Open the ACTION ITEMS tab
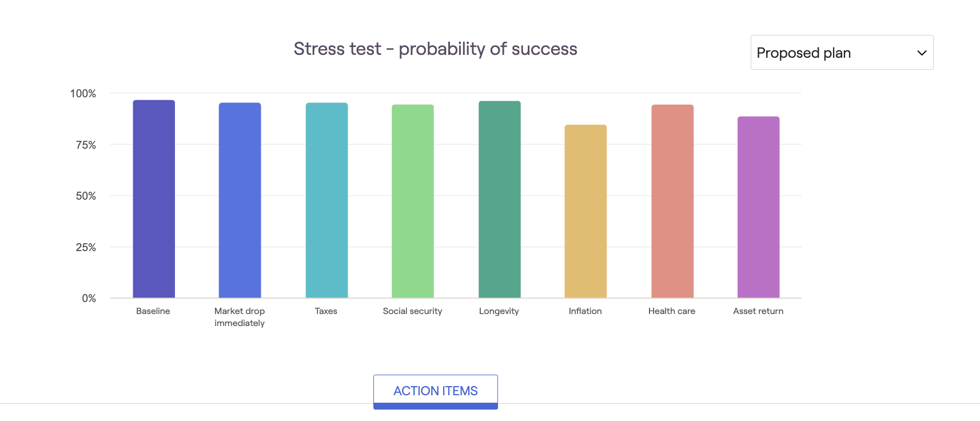 [436, 391]
